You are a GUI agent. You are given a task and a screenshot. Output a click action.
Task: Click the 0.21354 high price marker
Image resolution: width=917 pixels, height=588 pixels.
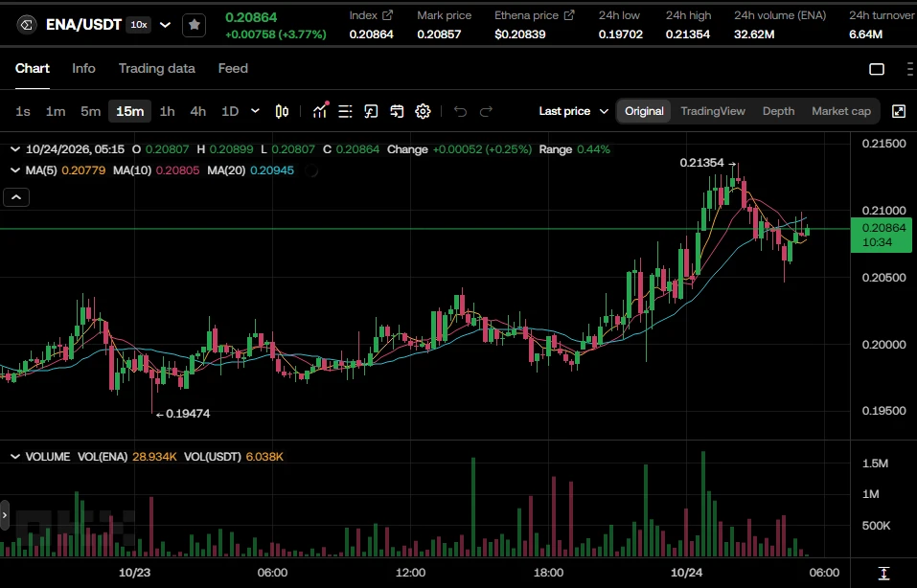[x=701, y=163]
